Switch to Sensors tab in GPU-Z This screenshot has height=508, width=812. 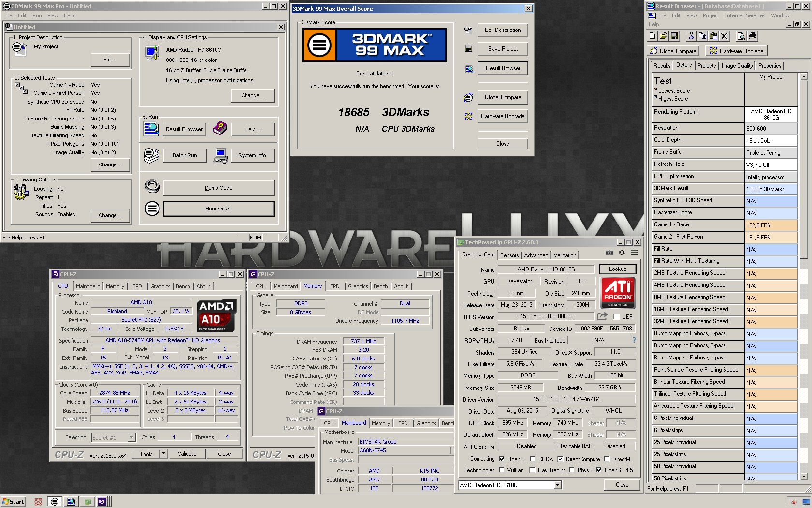[509, 255]
